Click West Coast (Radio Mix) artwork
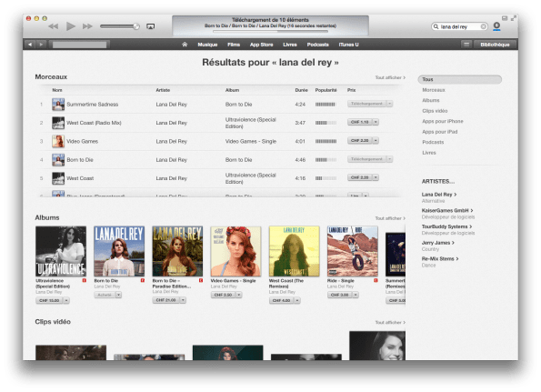This screenshot has width=541, height=392. point(58,123)
